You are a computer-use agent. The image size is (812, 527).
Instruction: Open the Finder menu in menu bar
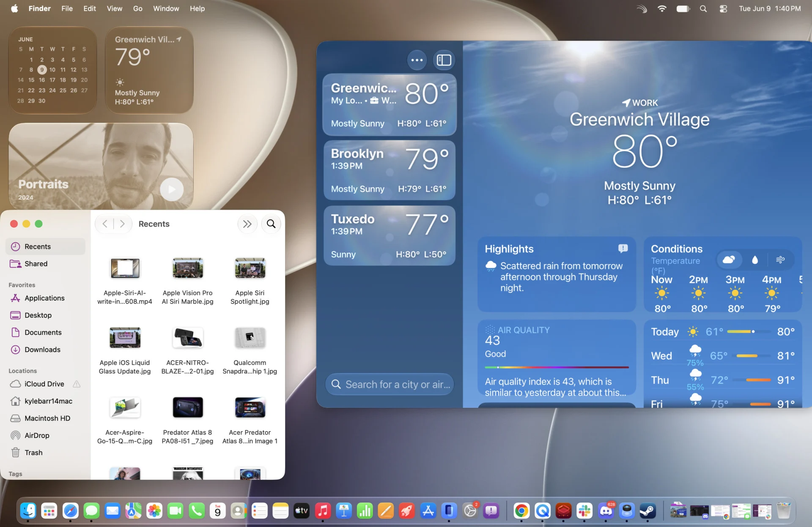click(x=40, y=8)
